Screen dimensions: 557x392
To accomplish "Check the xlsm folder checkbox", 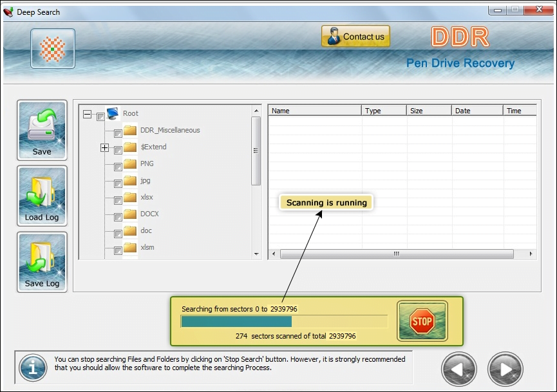I will point(118,250).
